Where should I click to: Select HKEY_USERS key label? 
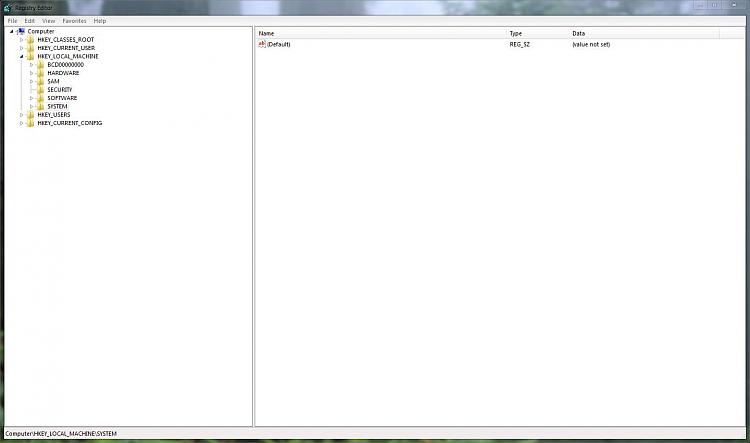tap(54, 115)
